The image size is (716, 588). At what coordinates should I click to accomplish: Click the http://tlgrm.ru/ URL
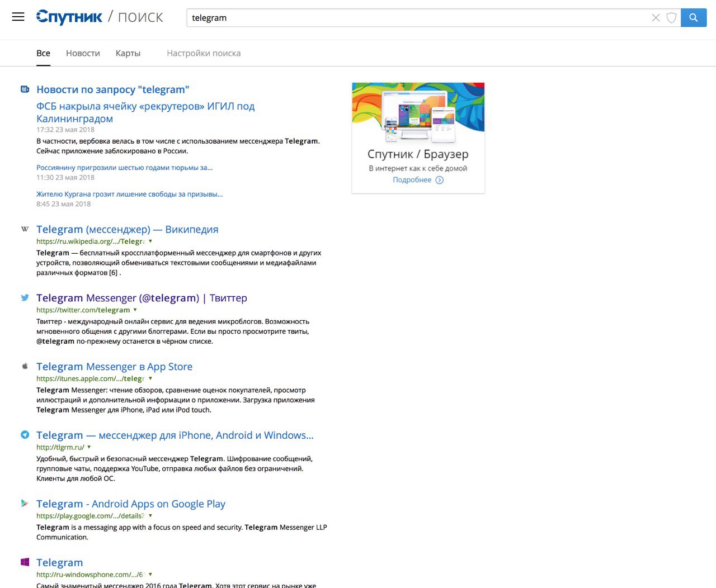60,447
